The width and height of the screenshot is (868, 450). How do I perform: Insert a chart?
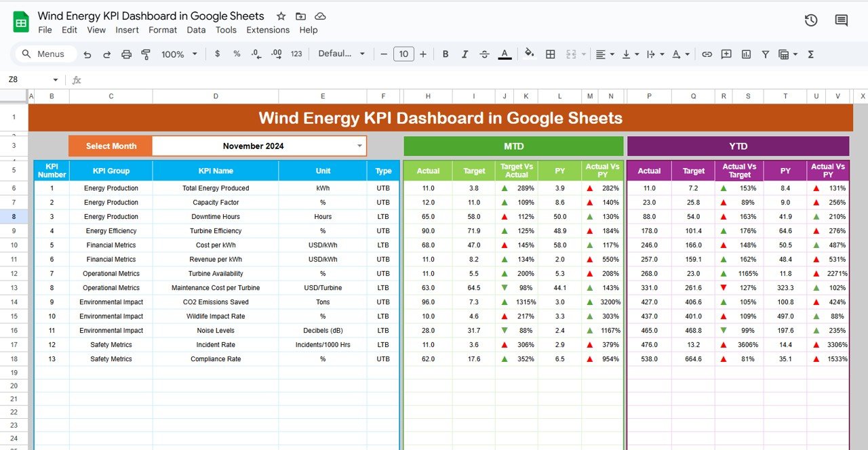(746, 54)
